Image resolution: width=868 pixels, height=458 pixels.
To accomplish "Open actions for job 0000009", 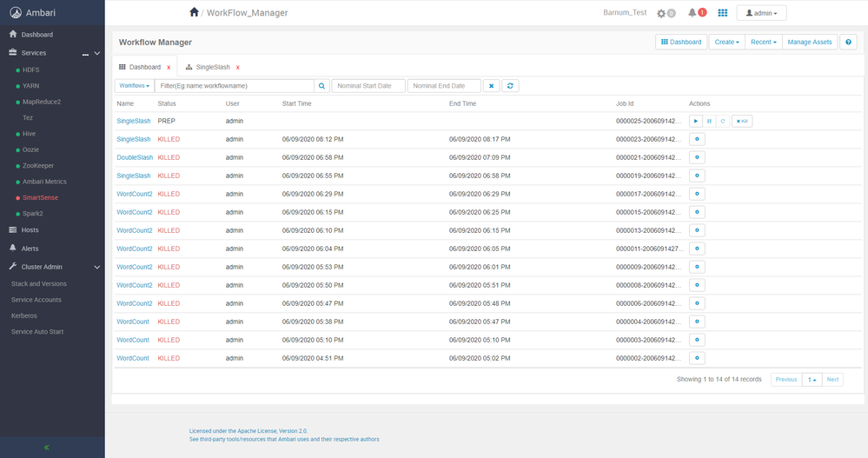I will (x=697, y=268).
